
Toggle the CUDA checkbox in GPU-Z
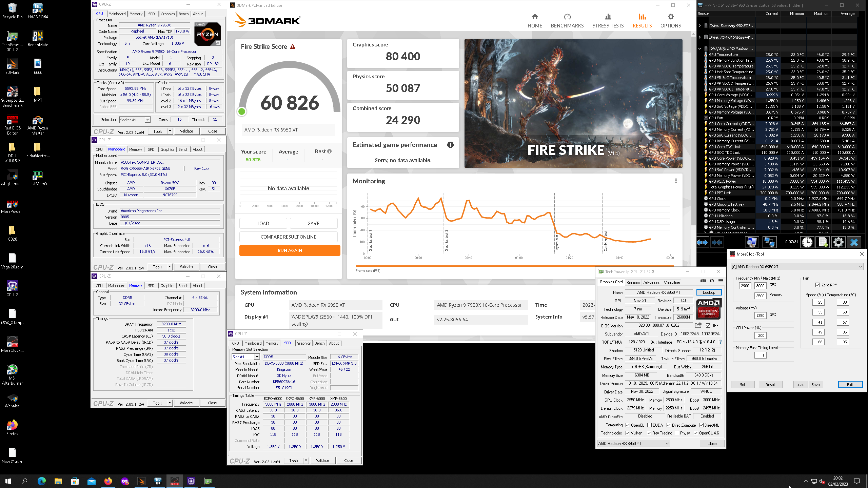click(649, 425)
